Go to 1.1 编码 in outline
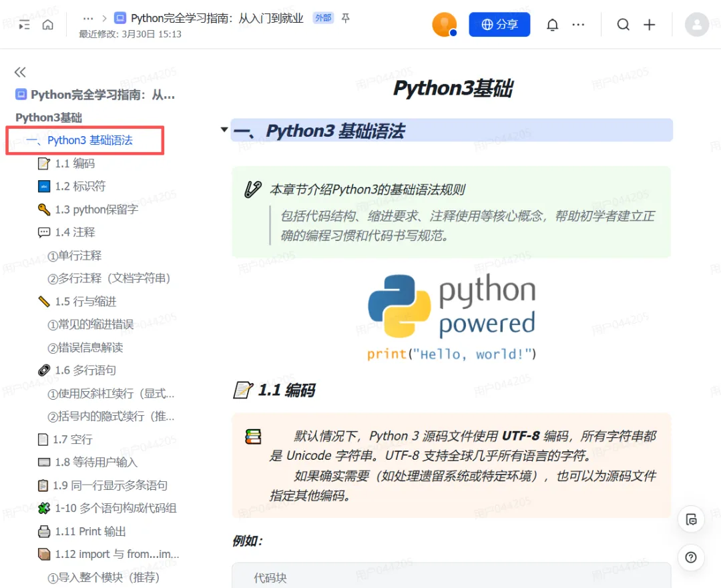Image resolution: width=721 pixels, height=588 pixels. [x=67, y=164]
